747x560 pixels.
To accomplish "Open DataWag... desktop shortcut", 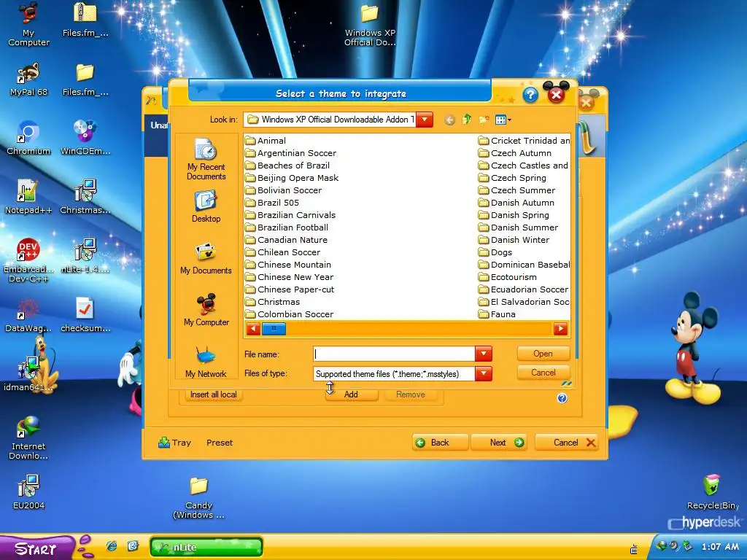I will [x=28, y=316].
